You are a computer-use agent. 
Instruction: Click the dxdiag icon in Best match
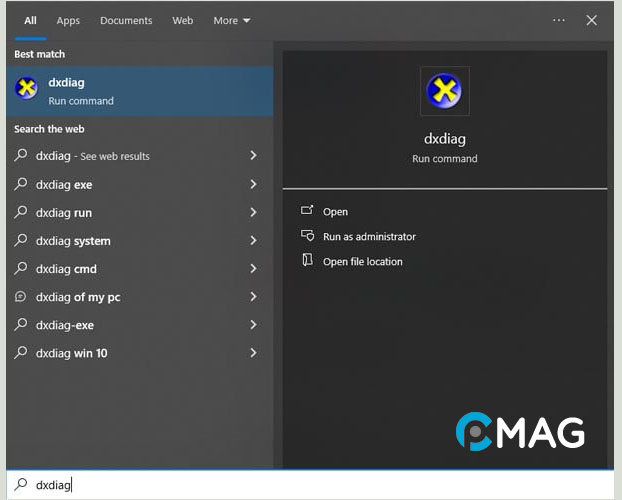tap(27, 90)
